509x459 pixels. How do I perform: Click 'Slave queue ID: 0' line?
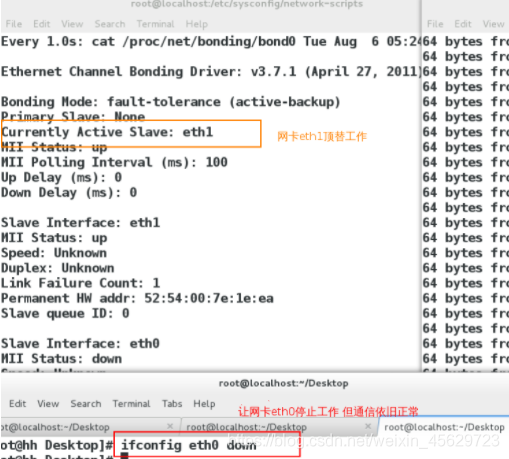[65, 314]
